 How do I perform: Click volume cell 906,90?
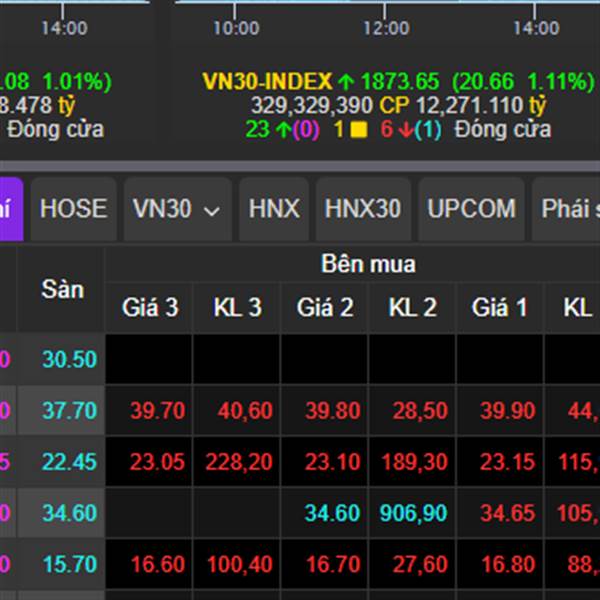(x=413, y=514)
